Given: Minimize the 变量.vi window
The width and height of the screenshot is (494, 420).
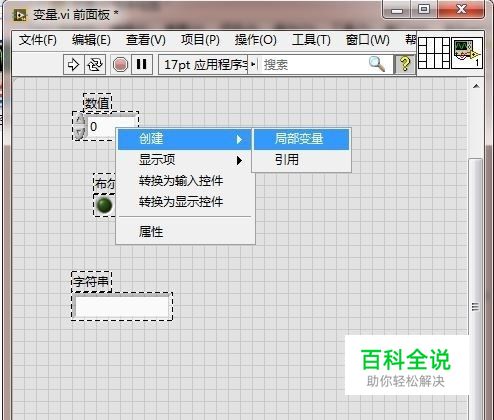Looking at the screenshot, I should pyautogui.click(x=397, y=10).
